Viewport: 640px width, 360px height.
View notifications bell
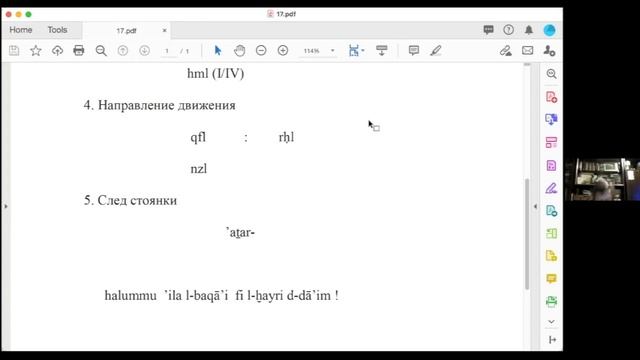click(529, 30)
